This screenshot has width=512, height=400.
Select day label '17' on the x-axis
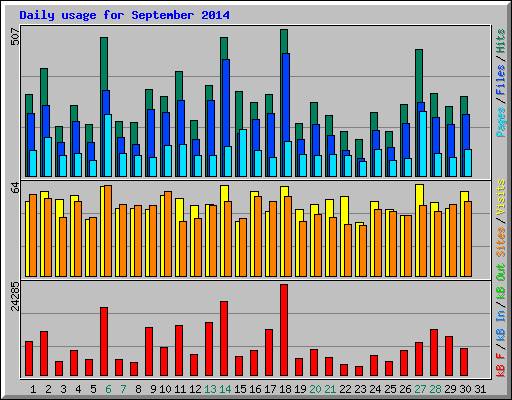tap(270, 389)
